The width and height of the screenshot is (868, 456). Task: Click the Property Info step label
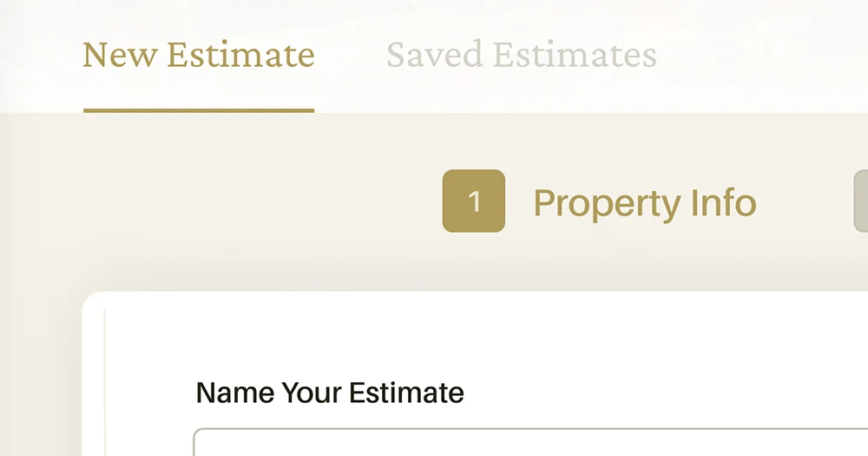click(644, 203)
